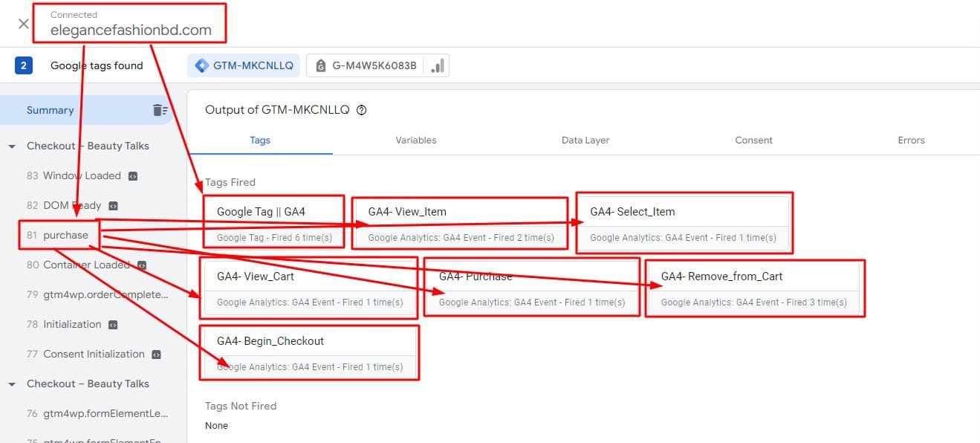Click code icon beside Container Loaded
The width and height of the screenshot is (980, 443).
(x=142, y=265)
